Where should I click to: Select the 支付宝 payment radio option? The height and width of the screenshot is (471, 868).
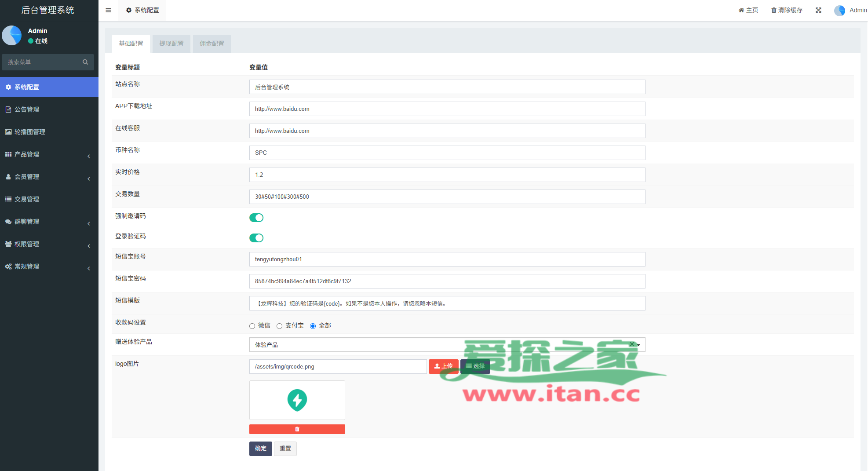280,326
